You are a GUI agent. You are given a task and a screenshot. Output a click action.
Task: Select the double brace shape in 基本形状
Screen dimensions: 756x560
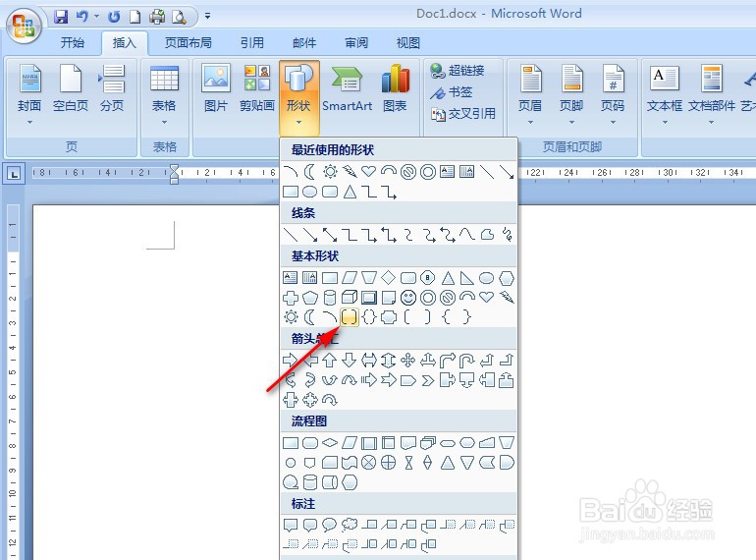[369, 317]
